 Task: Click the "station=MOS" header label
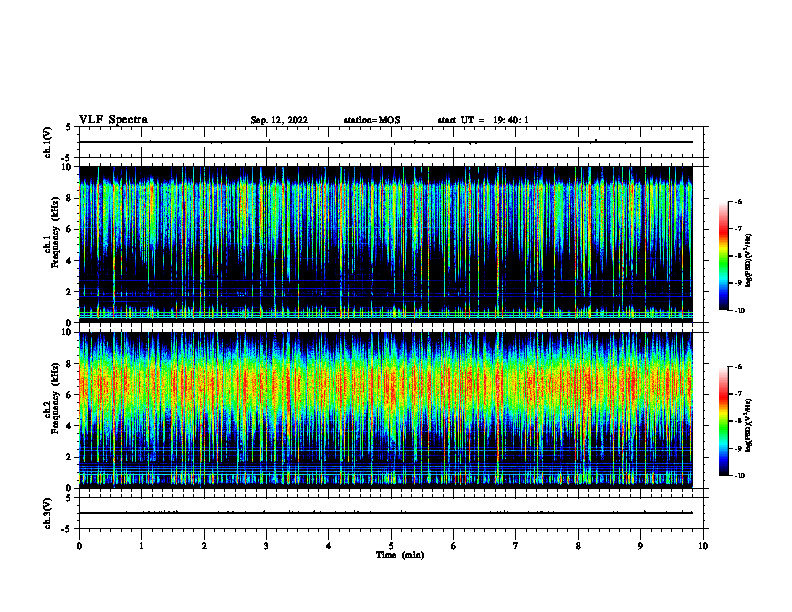pyautogui.click(x=372, y=120)
